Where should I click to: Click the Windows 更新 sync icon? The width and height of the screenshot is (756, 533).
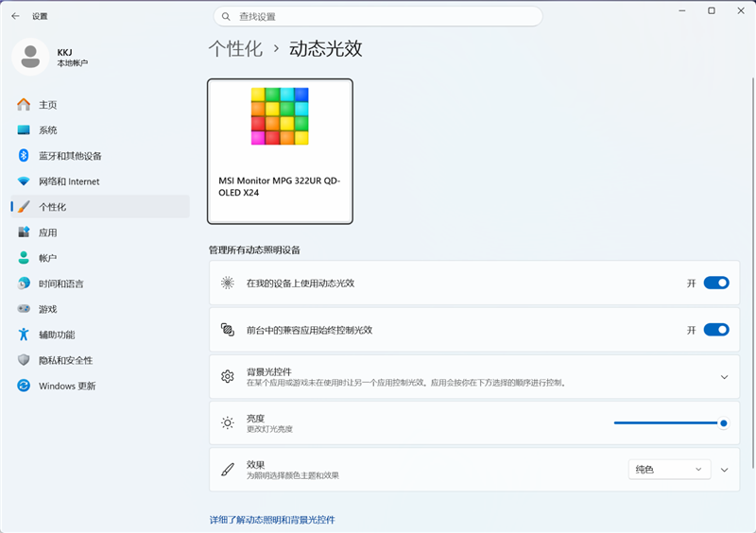coord(24,386)
